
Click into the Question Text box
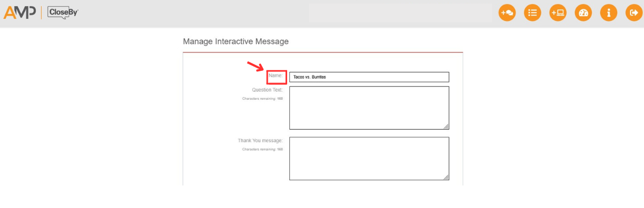point(369,108)
